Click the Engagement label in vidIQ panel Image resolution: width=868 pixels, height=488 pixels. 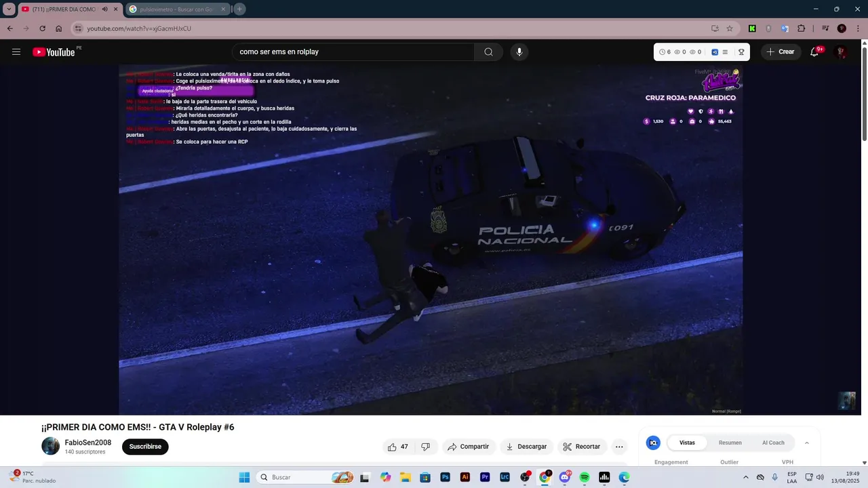click(671, 462)
